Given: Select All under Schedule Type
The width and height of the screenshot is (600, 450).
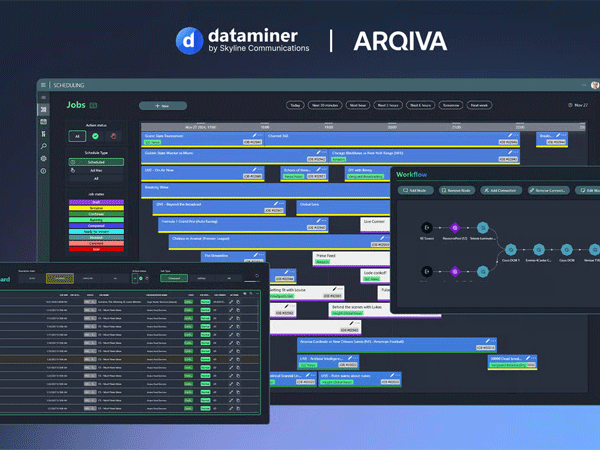Looking at the screenshot, I should 96,178.
